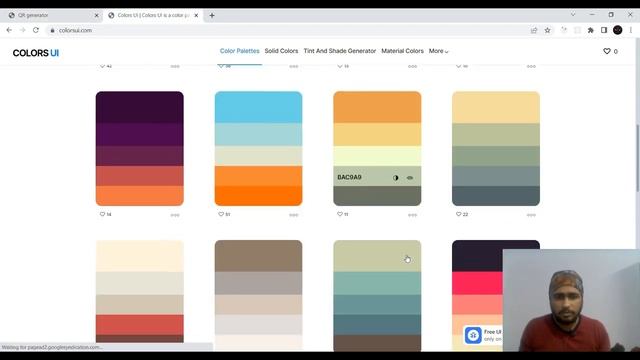View site info via the lock icon
The width and height of the screenshot is (640, 360).
[52, 30]
